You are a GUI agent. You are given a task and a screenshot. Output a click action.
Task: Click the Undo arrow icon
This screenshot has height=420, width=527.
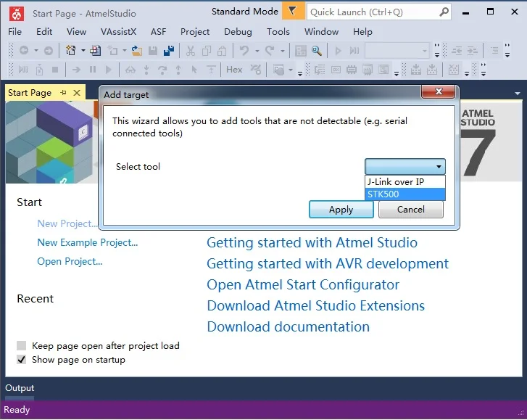click(x=244, y=51)
